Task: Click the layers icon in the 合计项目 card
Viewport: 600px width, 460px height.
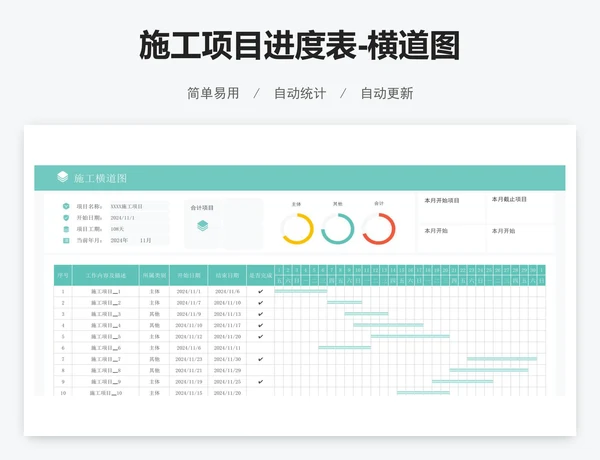Action: tap(202, 226)
